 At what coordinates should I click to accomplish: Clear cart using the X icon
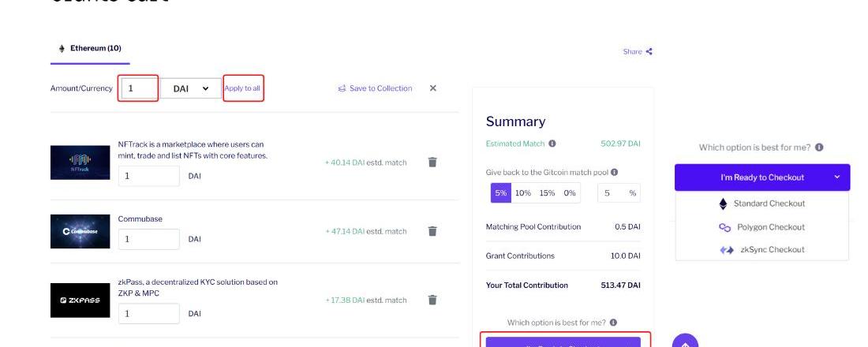point(432,88)
